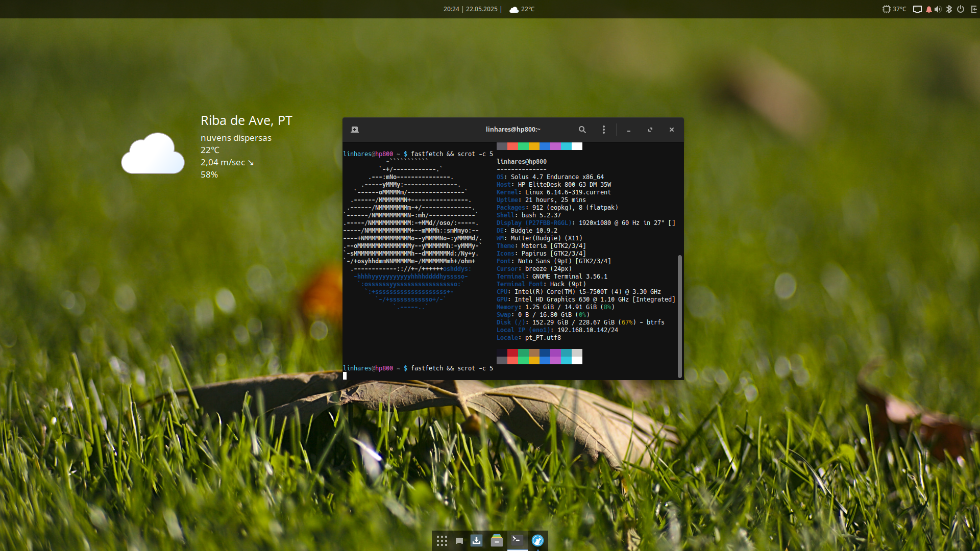Click the terminal cursor block at the prompt
Viewport: 980px width, 551px height.
[345, 376]
